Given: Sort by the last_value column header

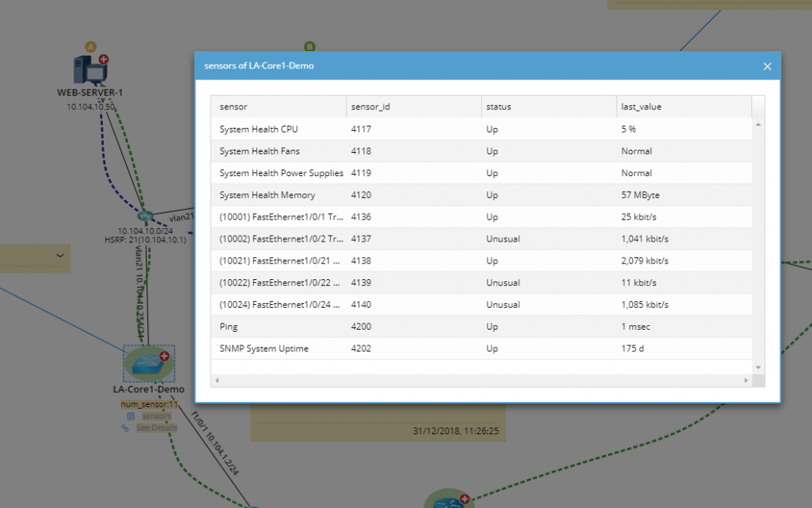Looking at the screenshot, I should click(x=684, y=107).
